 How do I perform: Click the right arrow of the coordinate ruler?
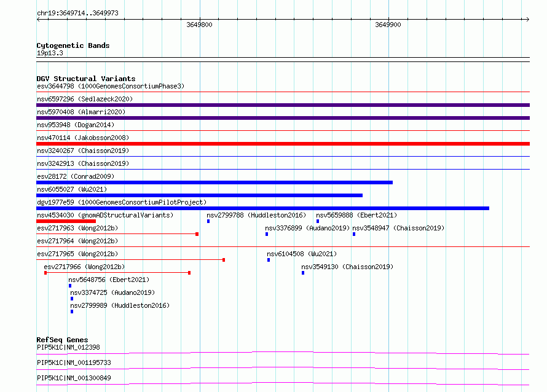tap(527, 20)
